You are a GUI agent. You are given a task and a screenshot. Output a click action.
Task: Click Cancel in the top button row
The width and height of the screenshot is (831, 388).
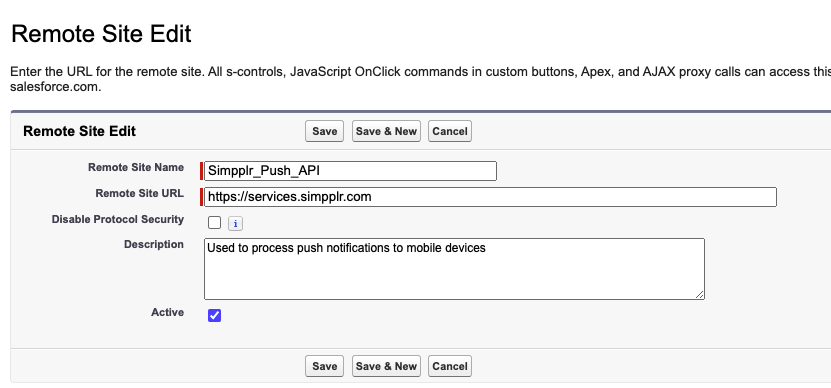tap(450, 131)
